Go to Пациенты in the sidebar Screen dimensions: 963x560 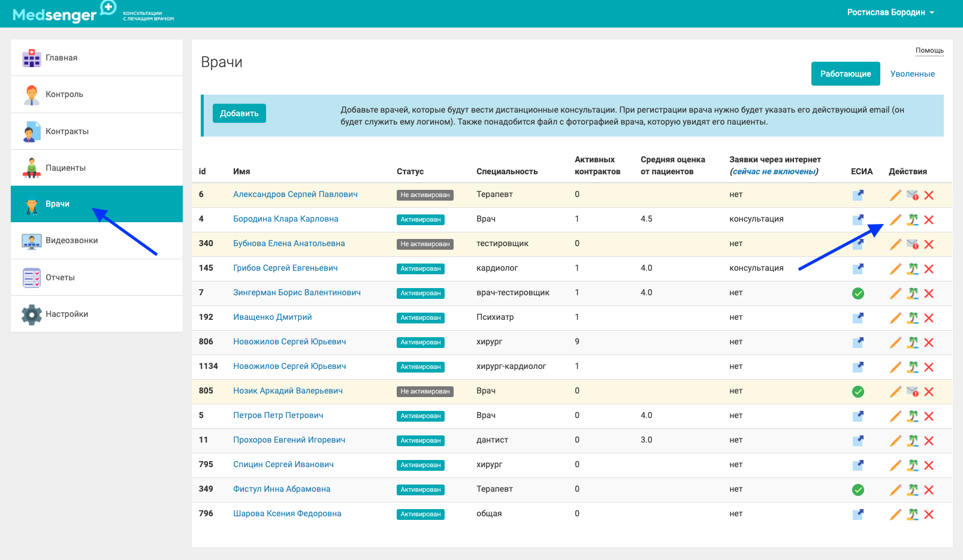(65, 168)
